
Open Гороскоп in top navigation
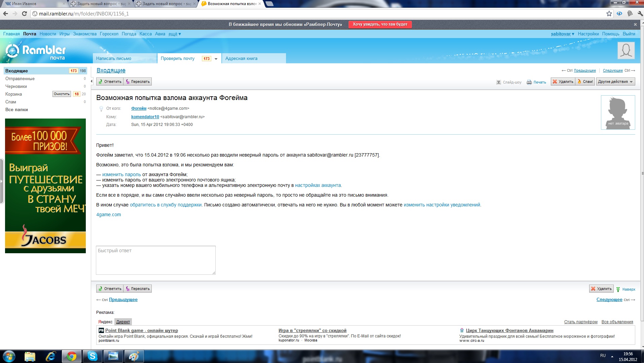pyautogui.click(x=109, y=34)
